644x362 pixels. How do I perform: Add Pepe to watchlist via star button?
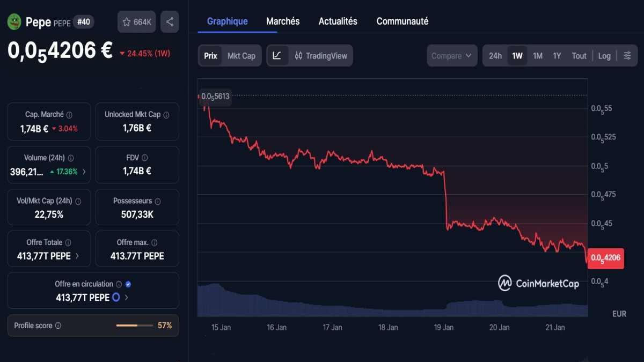[x=137, y=22]
